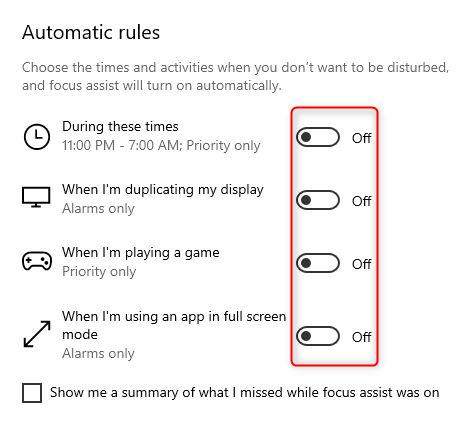The height and width of the screenshot is (441, 471).
Task: Turn on the duplicating my display toggle
Action: [318, 200]
